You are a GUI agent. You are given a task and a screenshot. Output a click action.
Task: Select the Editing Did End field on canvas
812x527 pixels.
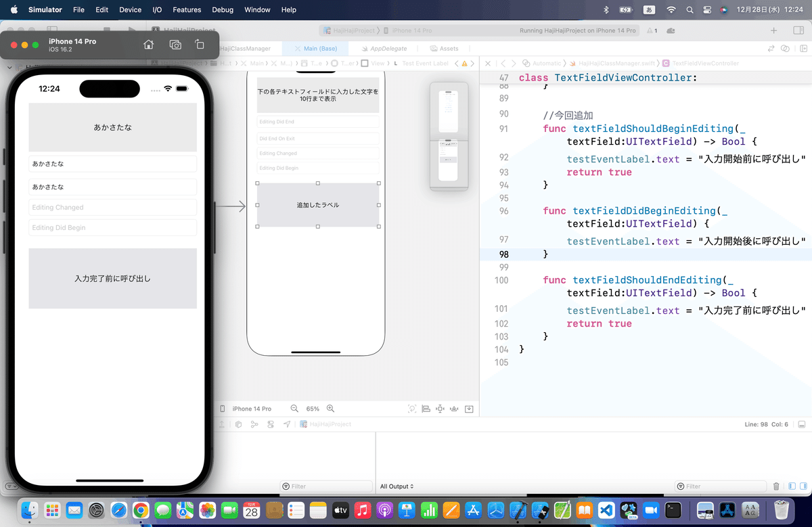pyautogui.click(x=318, y=122)
